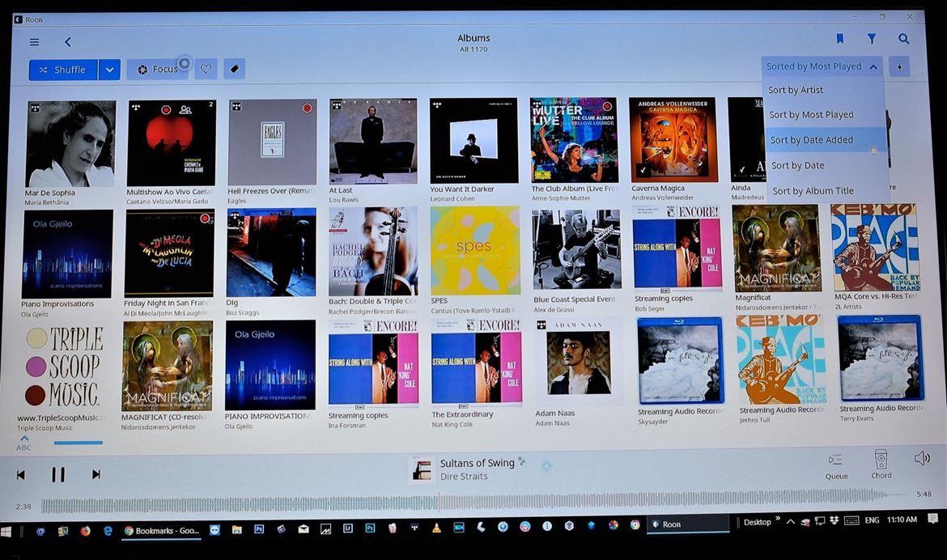Expand the Shuffle options arrow

click(109, 70)
